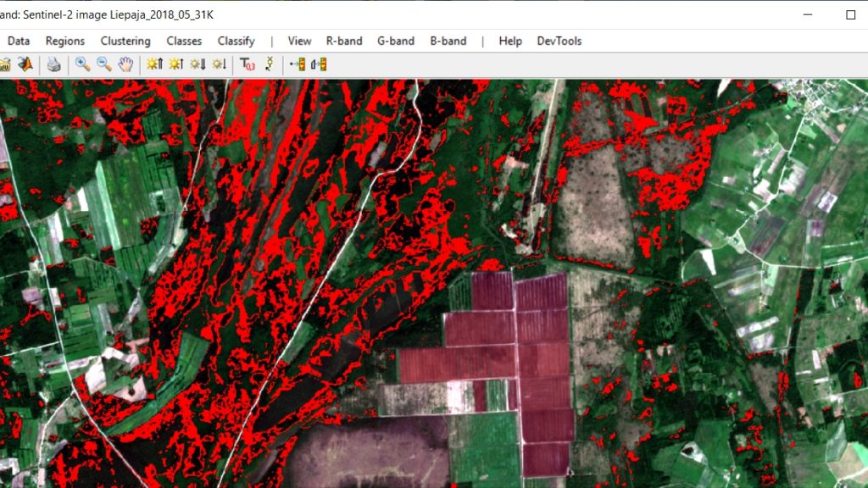This screenshot has width=868, height=488.
Task: Click the sun with thick up arrow icon
Action: (153, 64)
